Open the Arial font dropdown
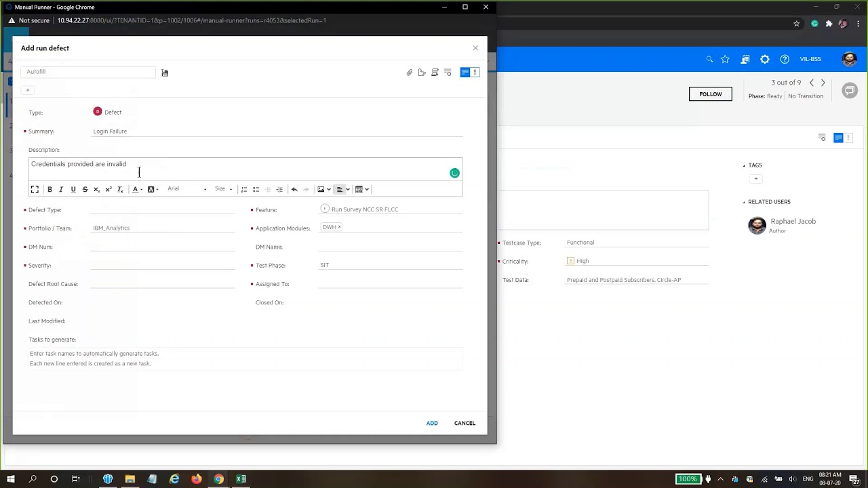Viewport: 868px width, 488px height. click(x=187, y=189)
